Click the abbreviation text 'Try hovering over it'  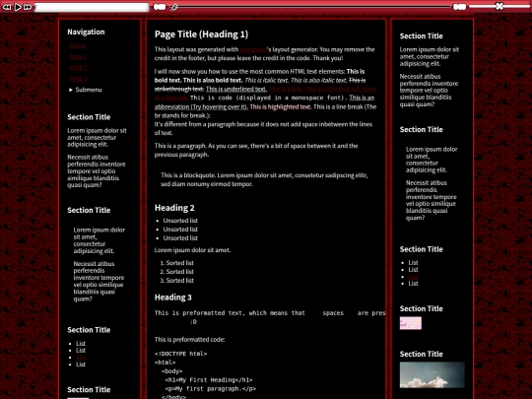(219, 106)
